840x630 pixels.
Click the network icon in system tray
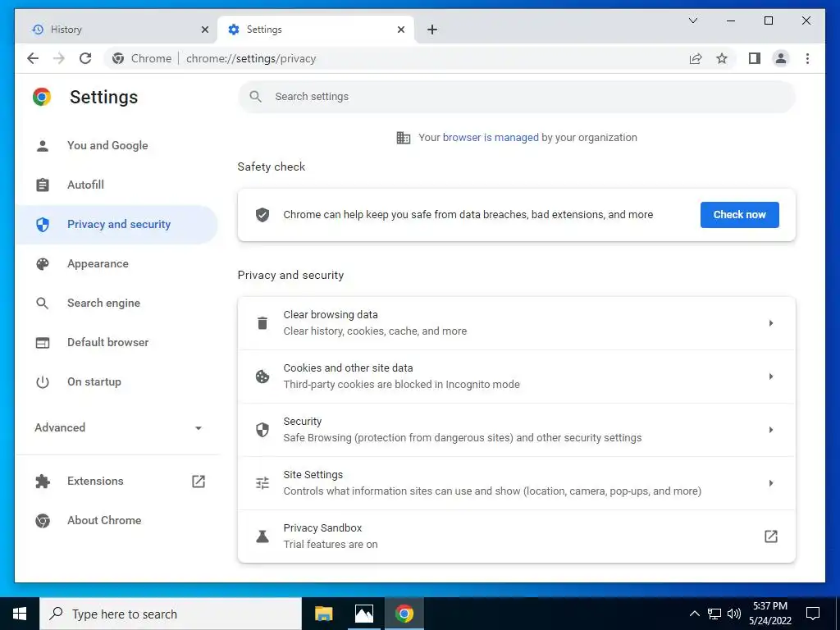714,614
